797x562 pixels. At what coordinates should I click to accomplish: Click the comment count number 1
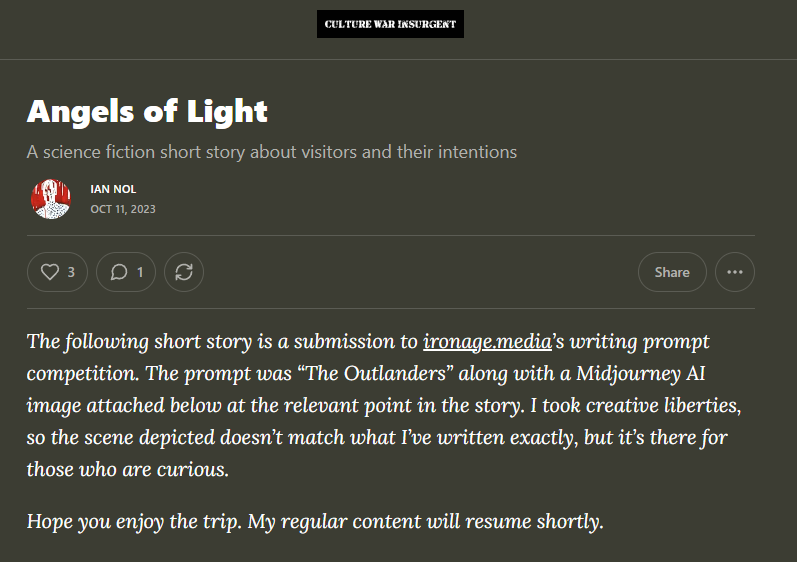tap(140, 272)
